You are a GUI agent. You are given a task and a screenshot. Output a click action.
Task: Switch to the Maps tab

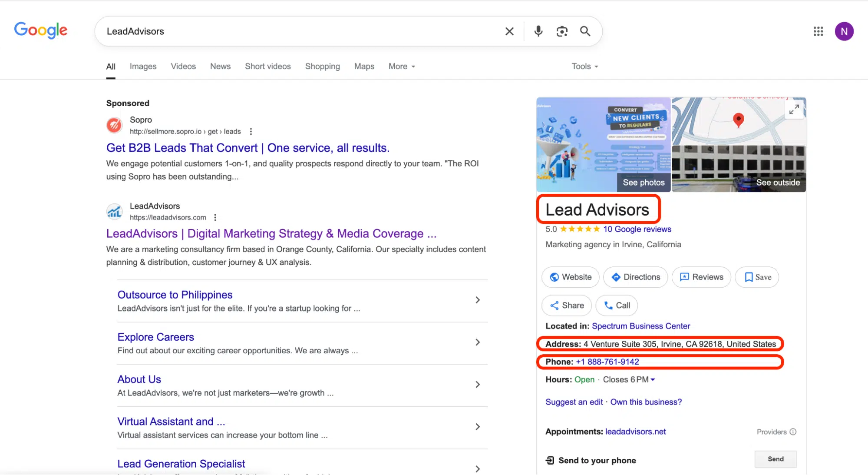364,66
